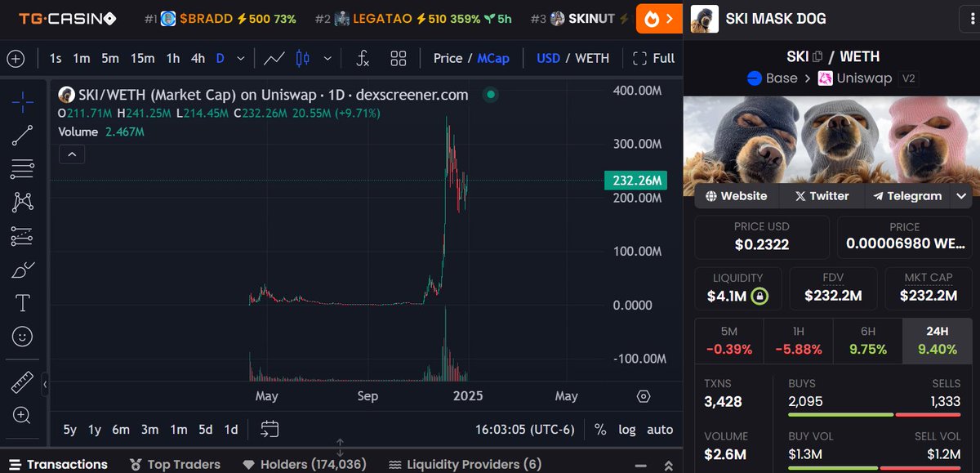Activate the zoom in tool
This screenshot has width=980, height=473.
click(22, 415)
